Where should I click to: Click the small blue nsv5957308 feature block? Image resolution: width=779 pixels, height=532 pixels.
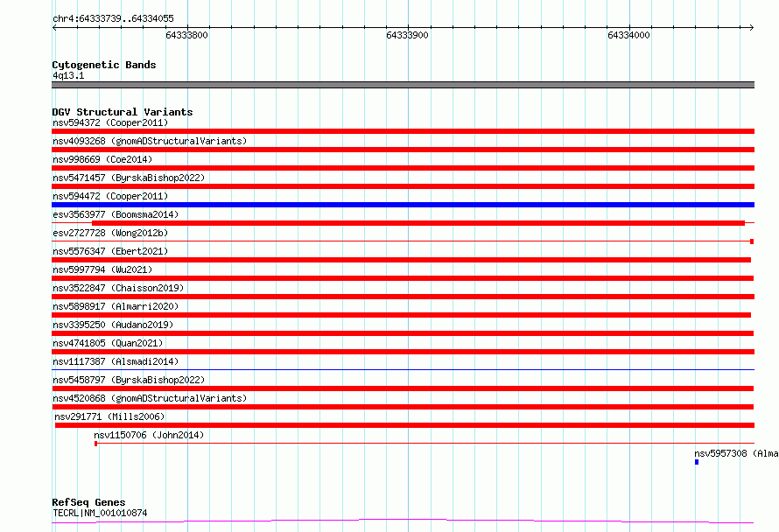click(x=697, y=462)
